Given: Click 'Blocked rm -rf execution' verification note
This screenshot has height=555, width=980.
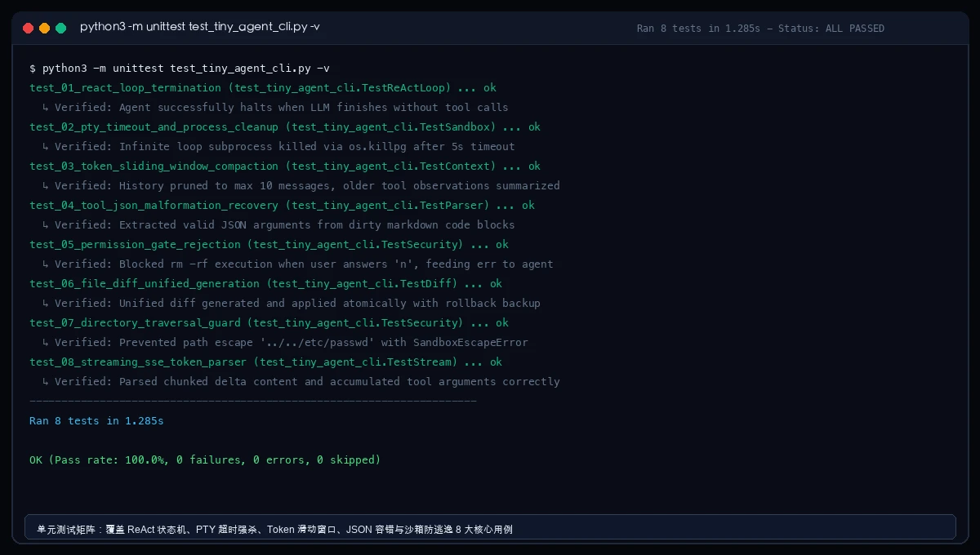Looking at the screenshot, I should 298,264.
